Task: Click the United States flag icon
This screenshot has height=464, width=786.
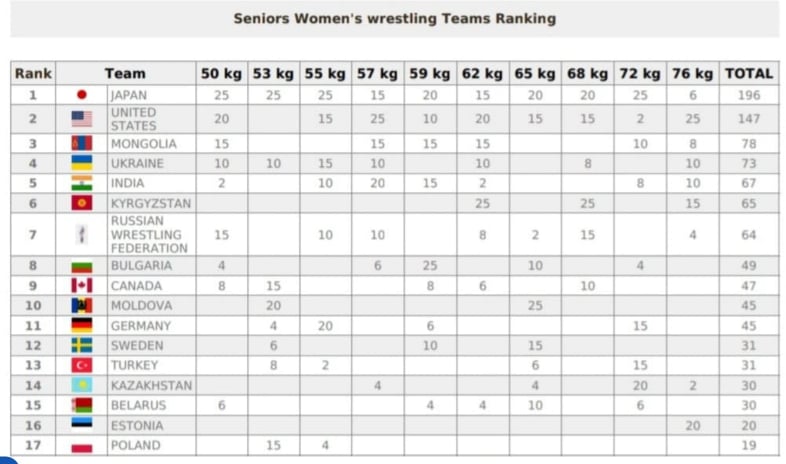Action: coord(82,119)
